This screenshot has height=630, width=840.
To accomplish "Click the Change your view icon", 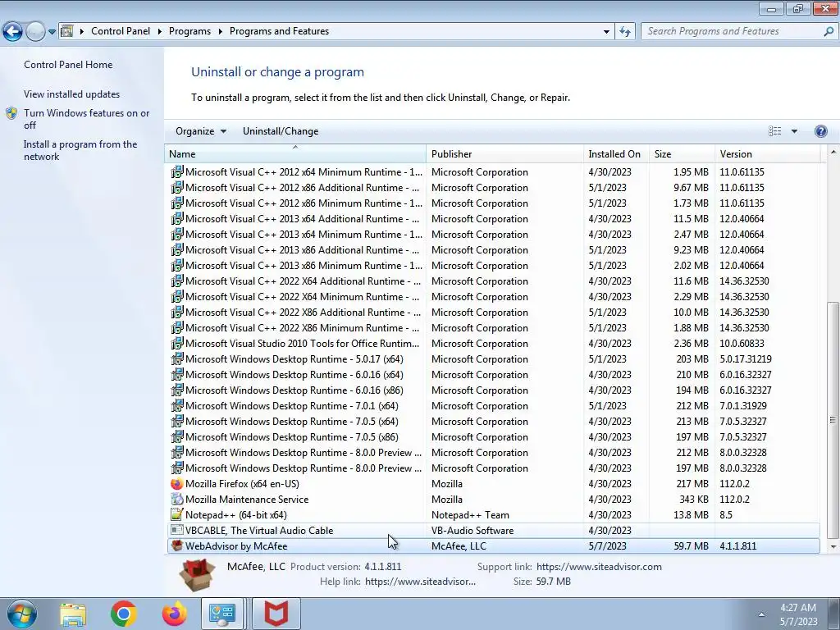I will (774, 131).
